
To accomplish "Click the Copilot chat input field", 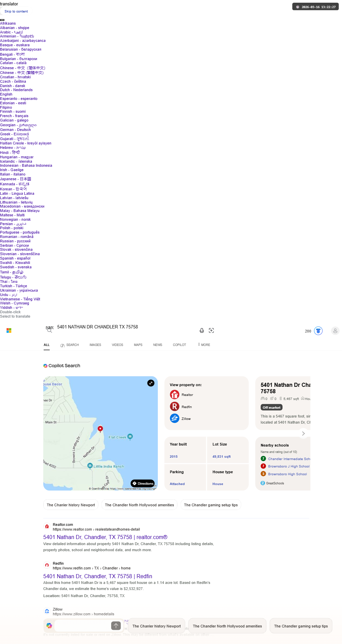I will click(82, 626).
